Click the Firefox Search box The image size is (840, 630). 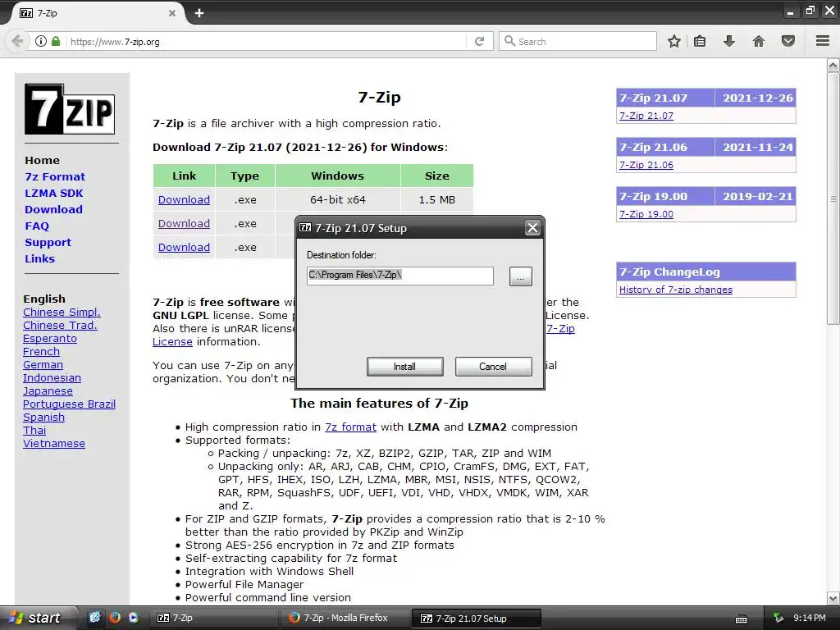578,41
